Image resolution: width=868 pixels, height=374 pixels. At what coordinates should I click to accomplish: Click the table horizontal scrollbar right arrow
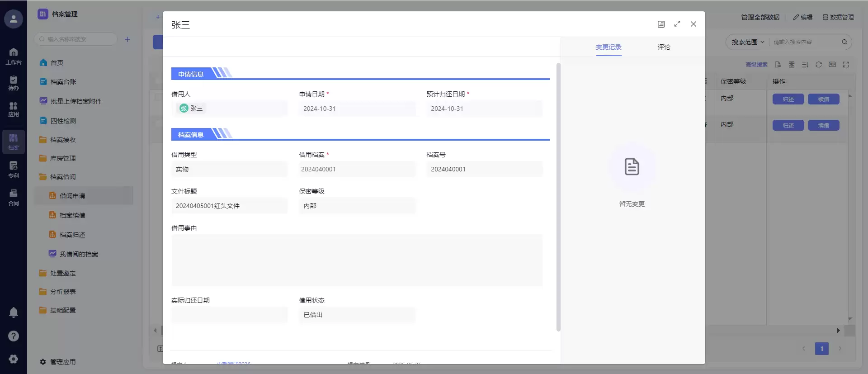[838, 331]
